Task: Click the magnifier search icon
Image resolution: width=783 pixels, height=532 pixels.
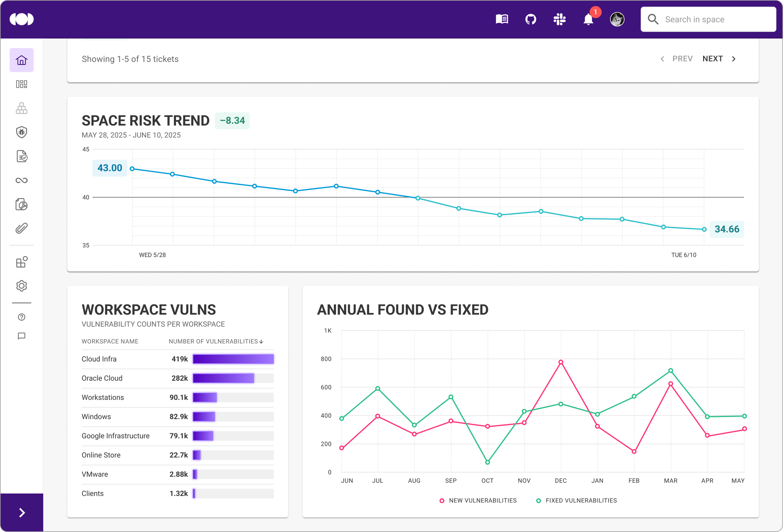Action: point(653,19)
